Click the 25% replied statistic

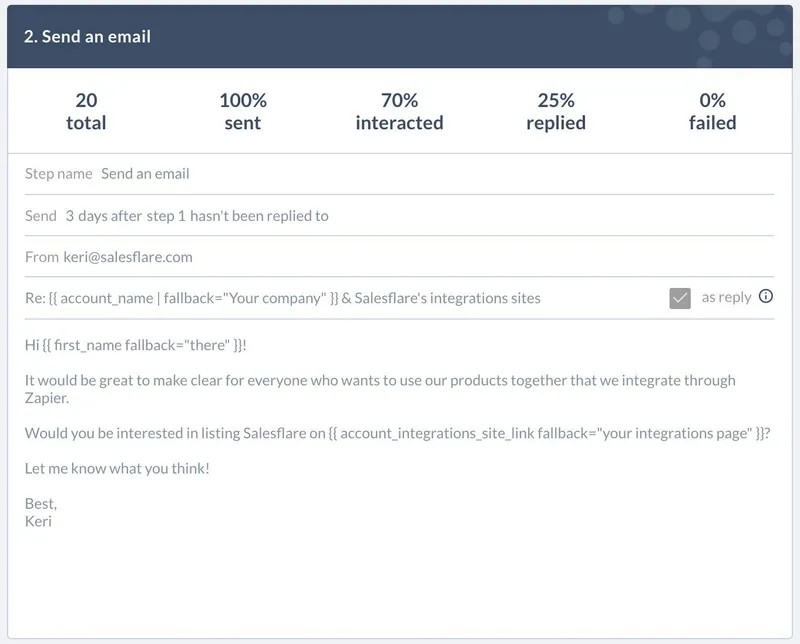(x=556, y=111)
